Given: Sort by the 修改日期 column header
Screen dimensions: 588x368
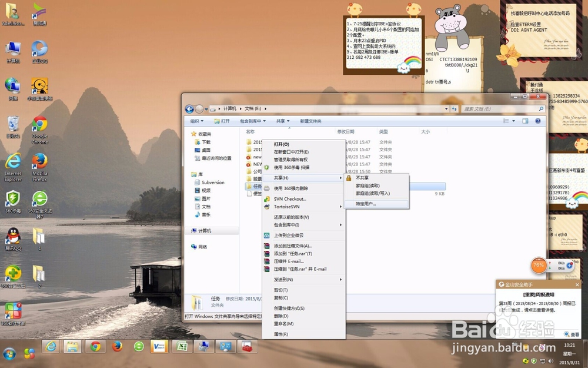Looking at the screenshot, I should (x=345, y=132).
